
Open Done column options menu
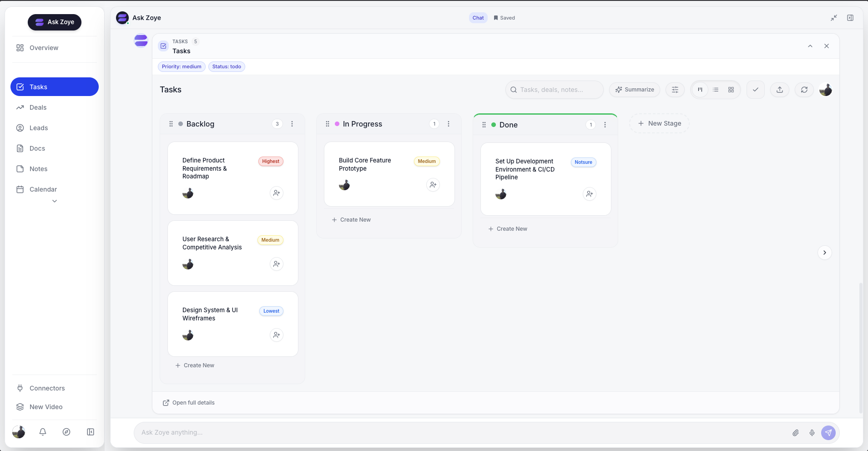pos(605,125)
